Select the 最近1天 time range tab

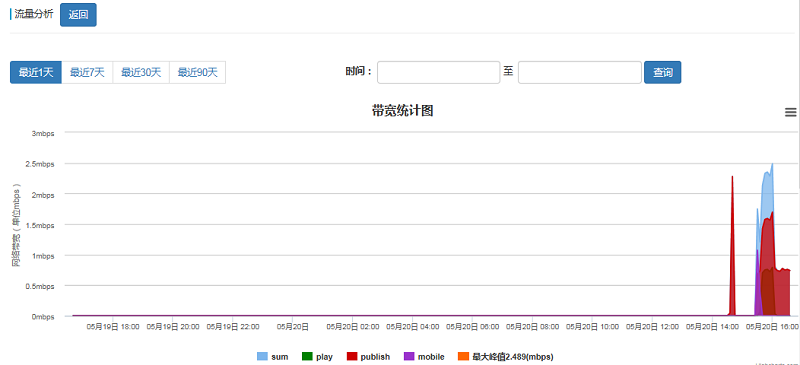(36, 72)
